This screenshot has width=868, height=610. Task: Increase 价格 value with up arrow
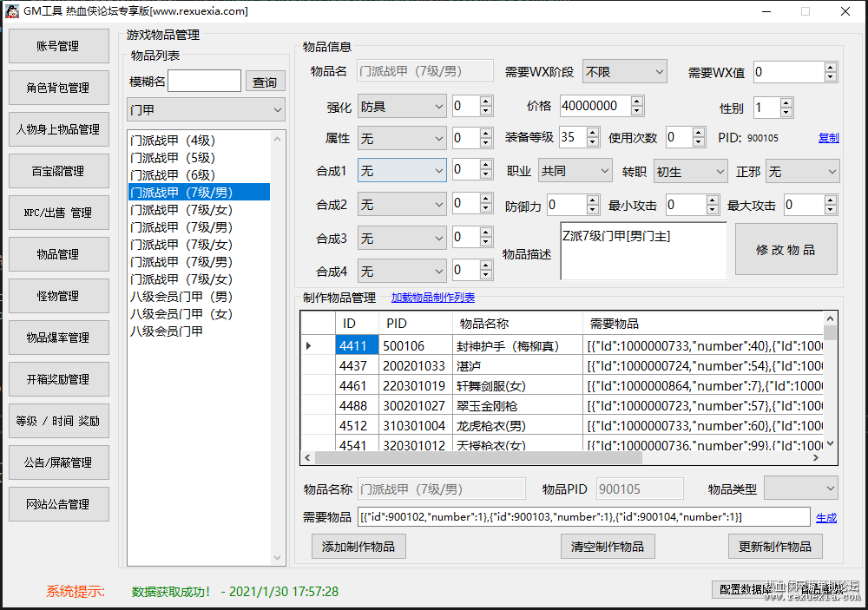click(x=636, y=101)
